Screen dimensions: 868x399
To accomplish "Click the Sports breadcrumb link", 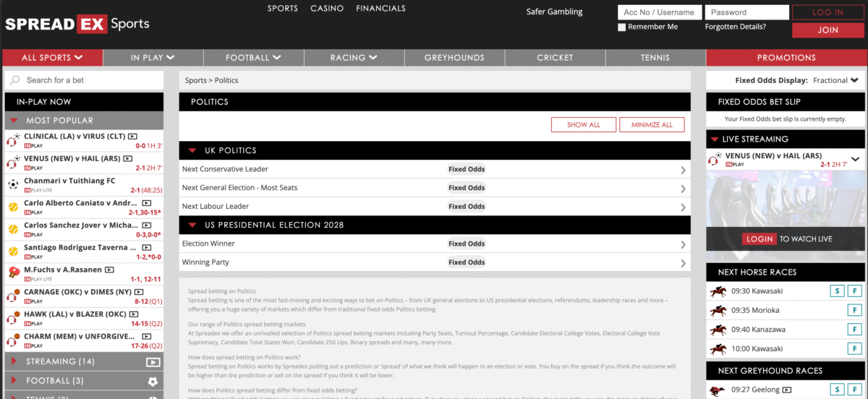I will [x=195, y=80].
